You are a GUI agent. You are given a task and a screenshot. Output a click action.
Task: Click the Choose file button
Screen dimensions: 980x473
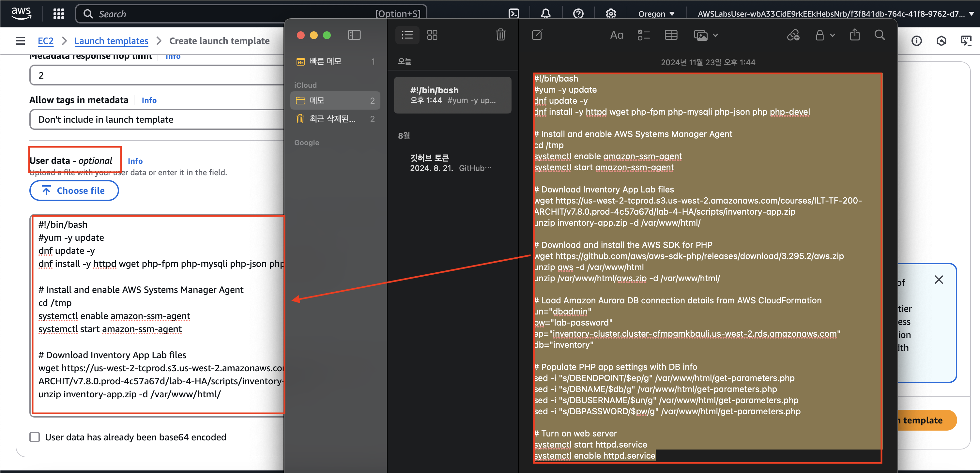click(74, 191)
